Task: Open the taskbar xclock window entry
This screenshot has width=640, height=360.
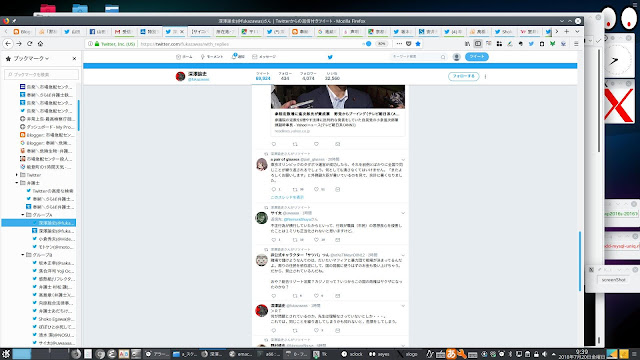Action: coord(352,354)
